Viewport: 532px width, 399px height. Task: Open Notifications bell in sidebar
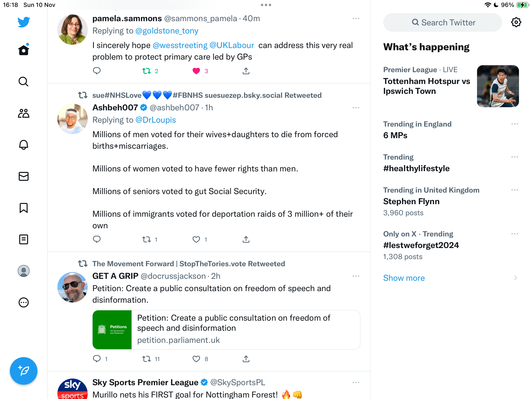[x=24, y=145]
